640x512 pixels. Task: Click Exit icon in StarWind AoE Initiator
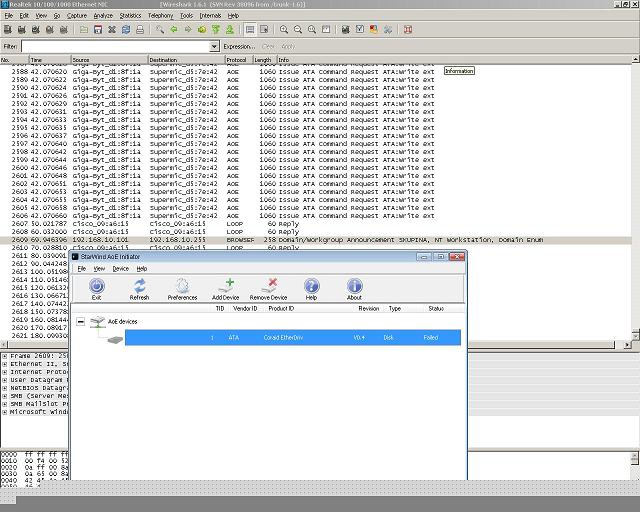tap(97, 289)
